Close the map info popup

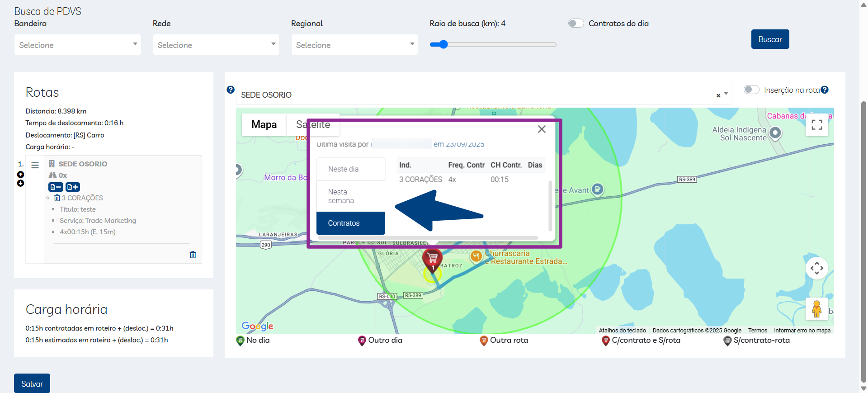click(542, 129)
